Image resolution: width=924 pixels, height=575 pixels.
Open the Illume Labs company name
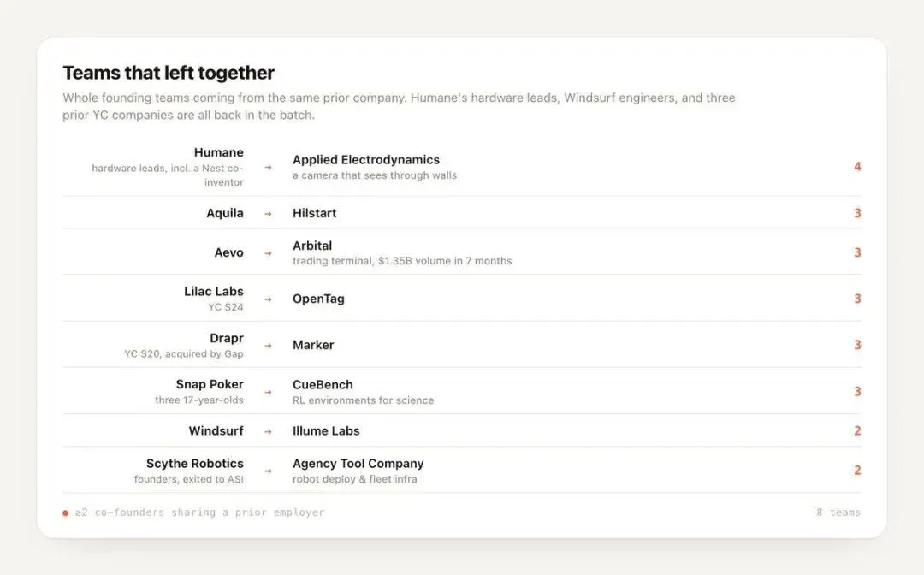pyautogui.click(x=326, y=431)
